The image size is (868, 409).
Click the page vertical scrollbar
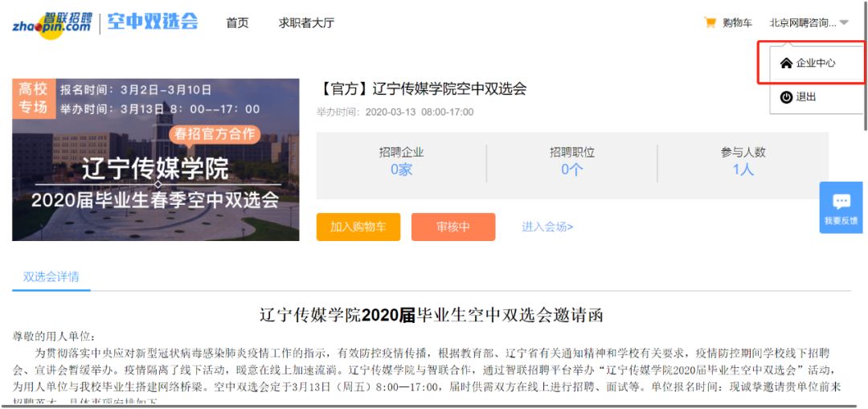[866, 65]
